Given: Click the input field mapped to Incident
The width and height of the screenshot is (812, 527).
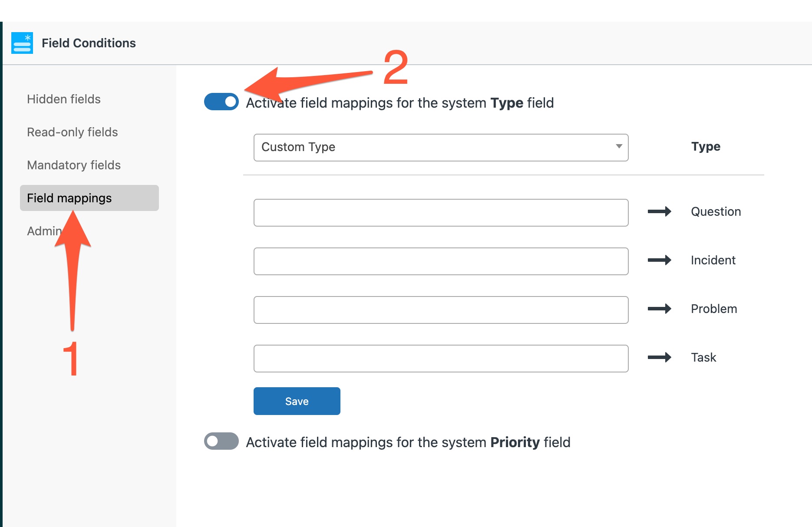Looking at the screenshot, I should (441, 261).
